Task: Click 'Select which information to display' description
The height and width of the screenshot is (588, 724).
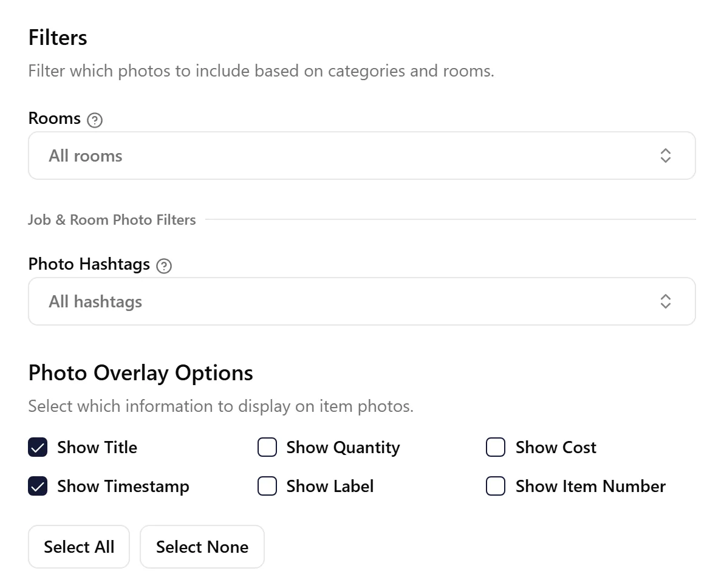Action: 220,406
